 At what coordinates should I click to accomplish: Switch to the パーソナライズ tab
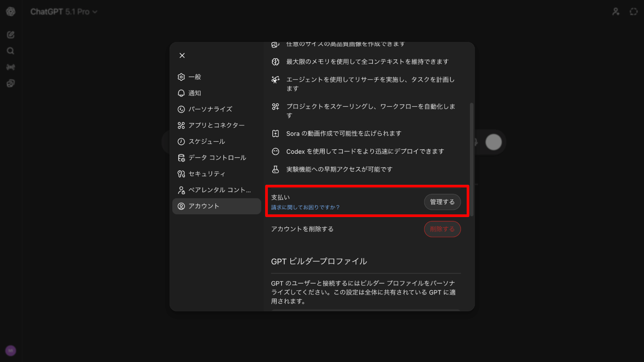216,109
